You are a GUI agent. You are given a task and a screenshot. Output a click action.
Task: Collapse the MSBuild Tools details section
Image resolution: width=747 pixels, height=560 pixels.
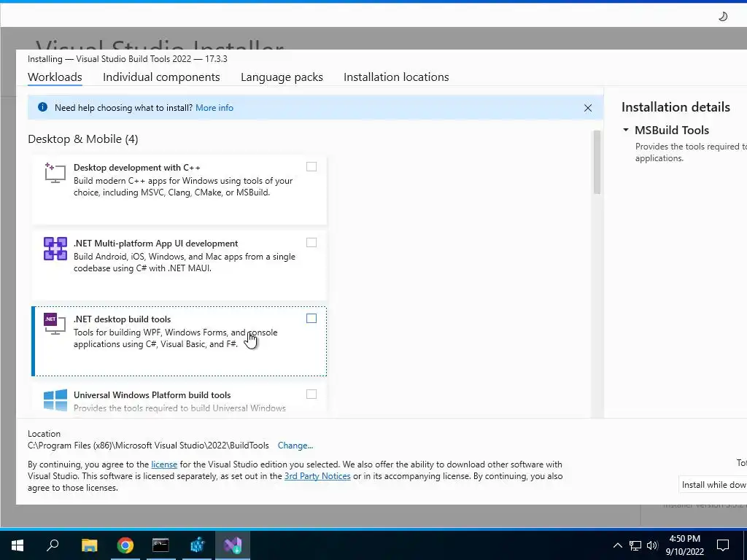click(626, 130)
